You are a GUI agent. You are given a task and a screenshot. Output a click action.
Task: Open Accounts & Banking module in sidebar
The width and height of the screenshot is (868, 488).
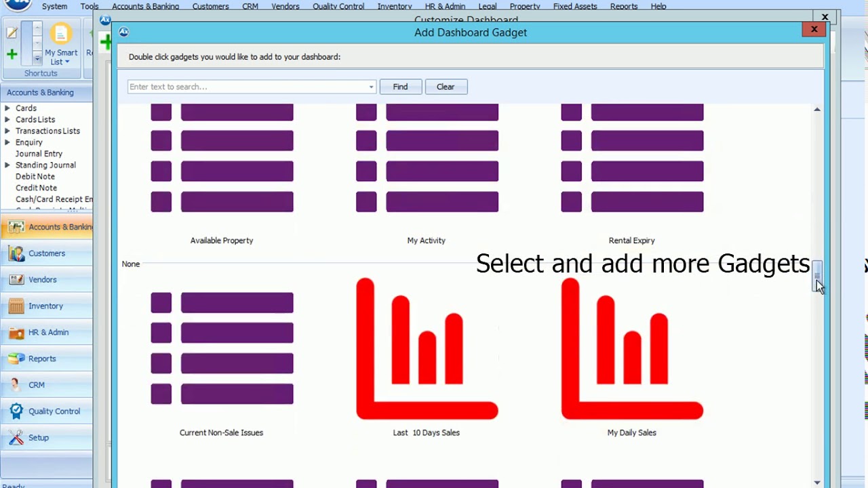[46, 227]
